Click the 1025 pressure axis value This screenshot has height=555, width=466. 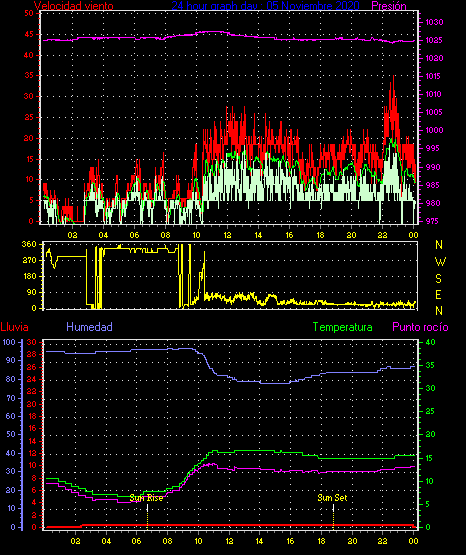point(434,40)
